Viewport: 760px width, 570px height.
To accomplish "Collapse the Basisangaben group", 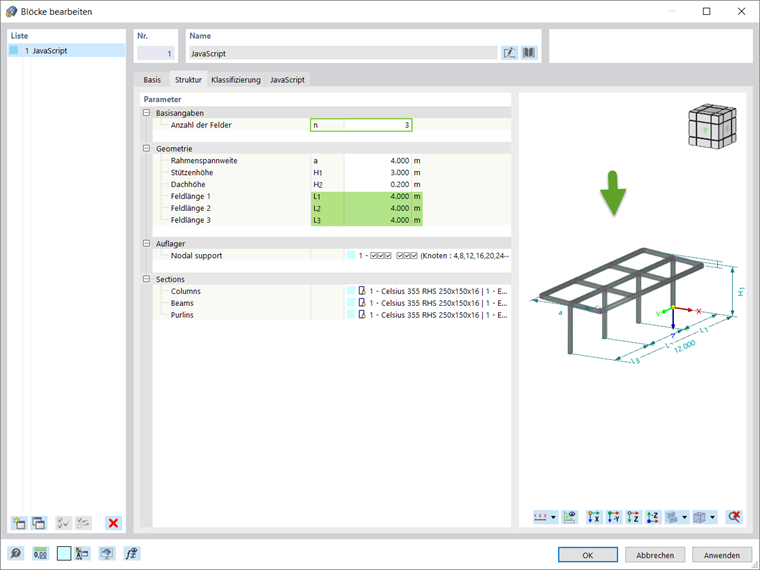I will 146,113.
